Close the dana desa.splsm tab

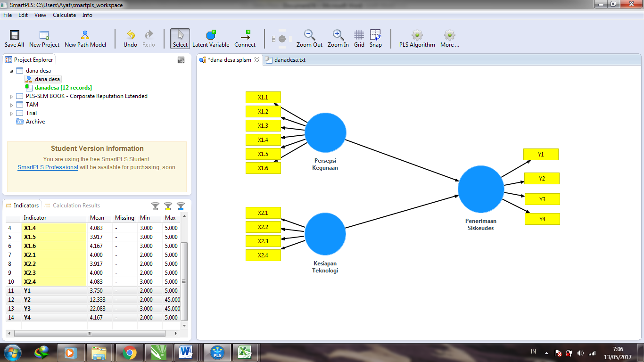[x=257, y=60]
